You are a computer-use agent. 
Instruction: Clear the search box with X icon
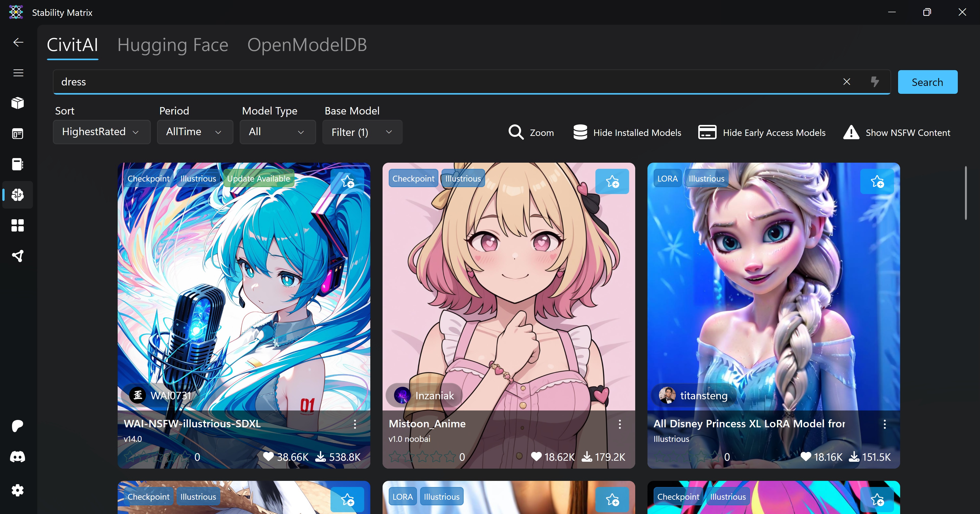[847, 82]
